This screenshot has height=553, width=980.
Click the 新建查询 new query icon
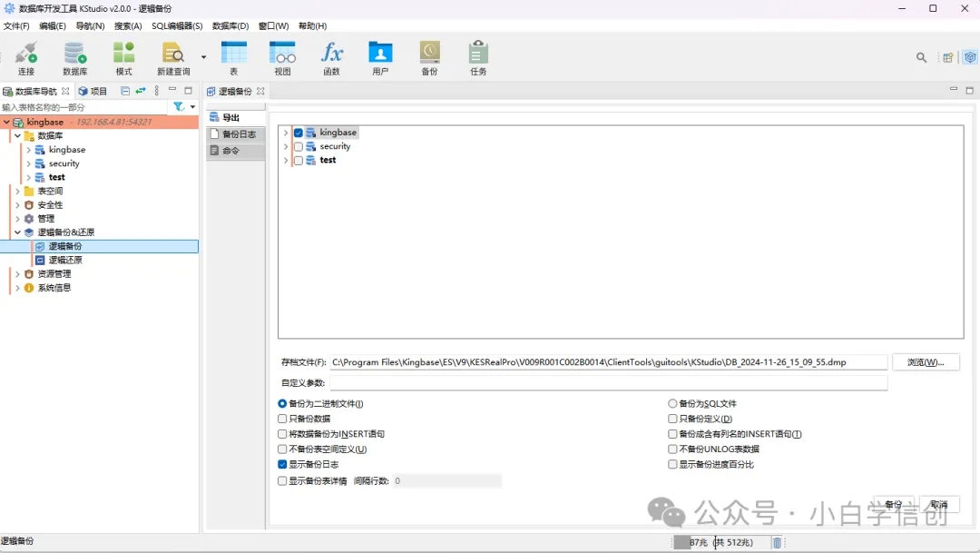tap(173, 58)
